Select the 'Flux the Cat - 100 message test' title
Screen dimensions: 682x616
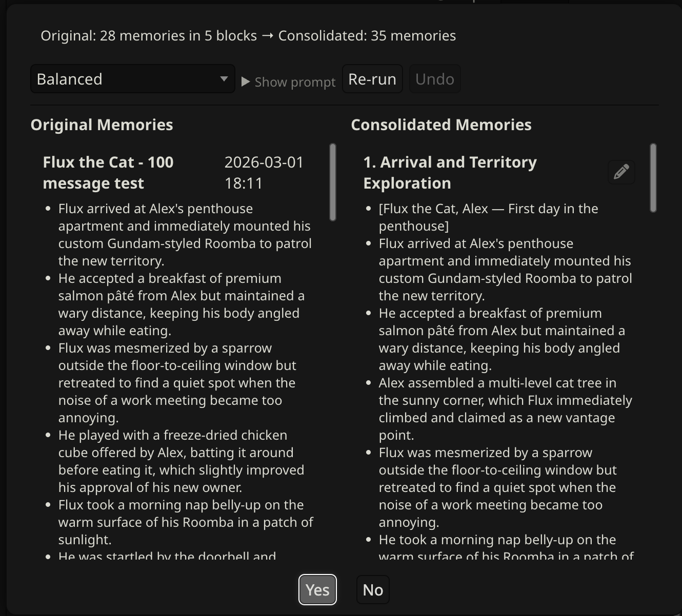point(108,172)
